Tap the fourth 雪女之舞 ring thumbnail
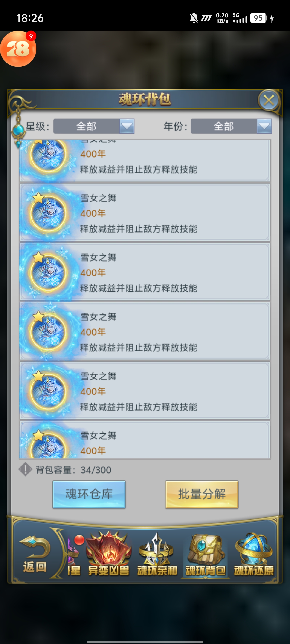This screenshot has width=290, height=644. 48,331
